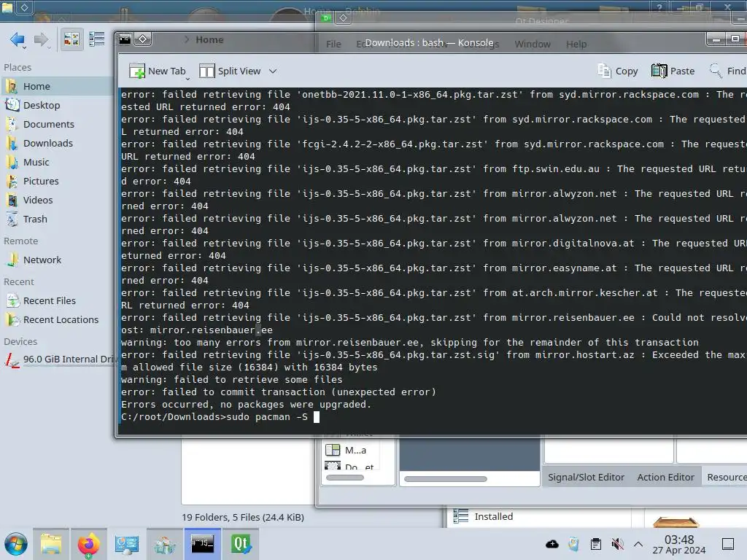The width and height of the screenshot is (747, 560).
Task: Open Konsole window menu icon in title bar
Action: [x=125, y=39]
